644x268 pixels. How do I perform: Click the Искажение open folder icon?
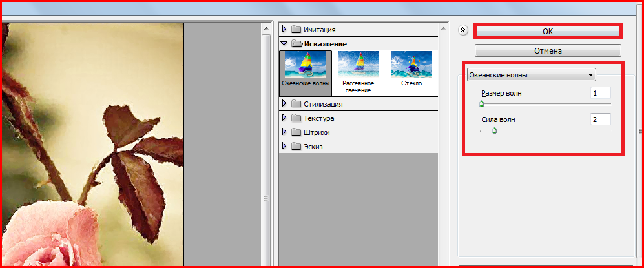pyautogui.click(x=297, y=43)
